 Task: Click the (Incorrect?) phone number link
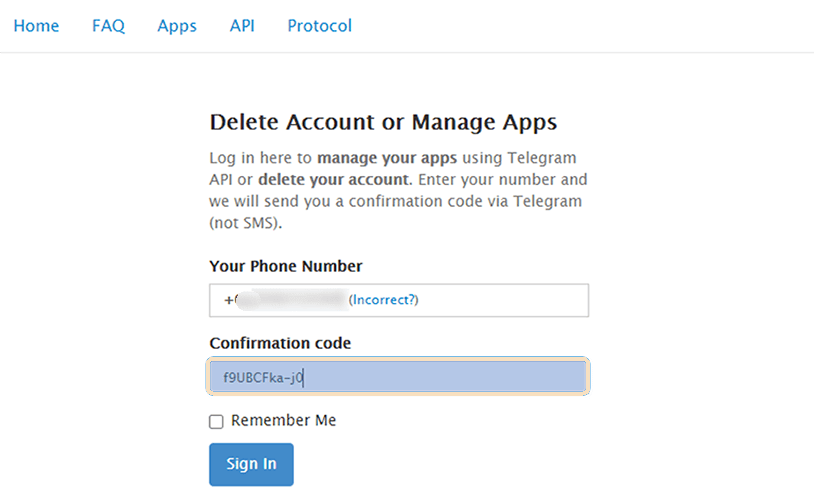point(384,300)
